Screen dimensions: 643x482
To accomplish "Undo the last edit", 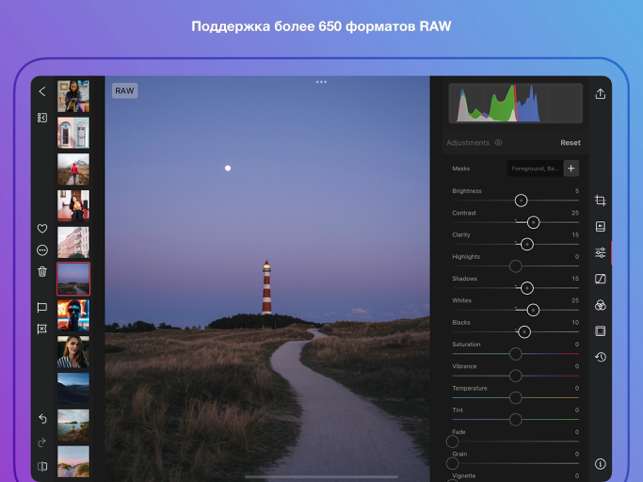I will tap(42, 419).
